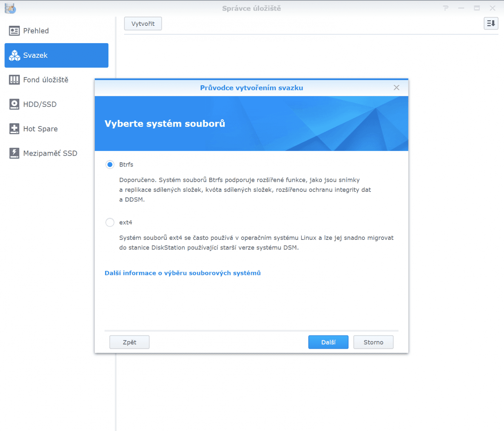Click the Průvodce vytvořením svazku title
The image size is (504, 431).
(x=252, y=88)
